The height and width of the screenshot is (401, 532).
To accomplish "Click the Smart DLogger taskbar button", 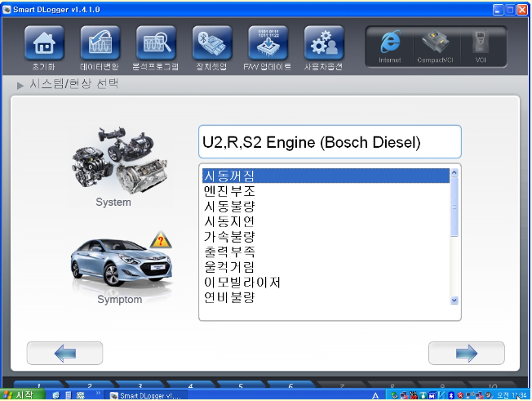I will click(149, 395).
